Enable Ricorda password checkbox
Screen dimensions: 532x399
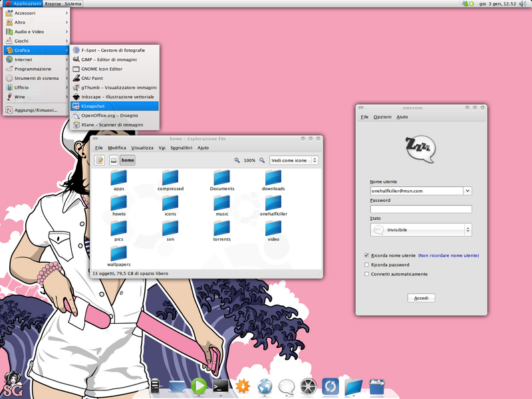pos(366,265)
